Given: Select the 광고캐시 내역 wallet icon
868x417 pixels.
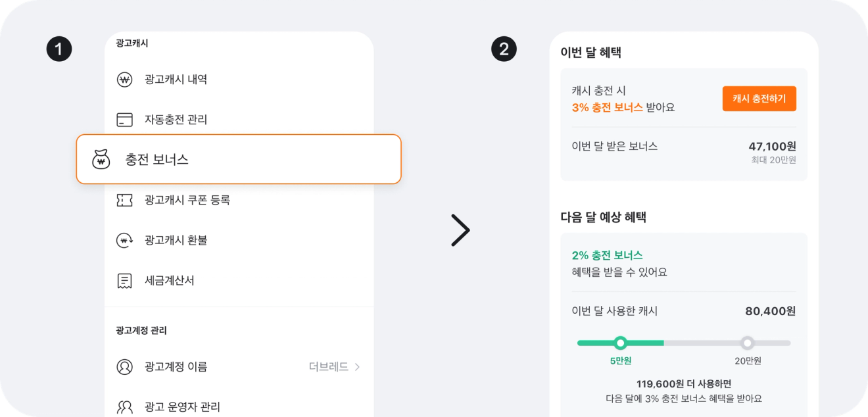Looking at the screenshot, I should [125, 80].
